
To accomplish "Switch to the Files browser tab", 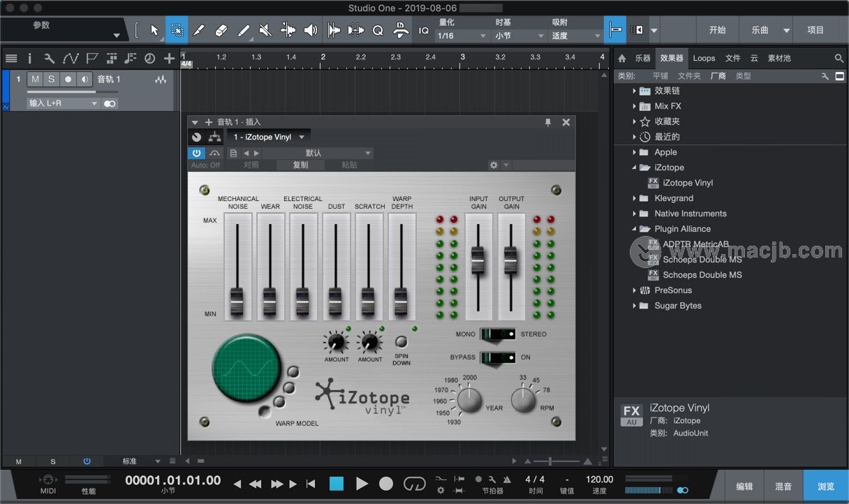I will tap(732, 59).
